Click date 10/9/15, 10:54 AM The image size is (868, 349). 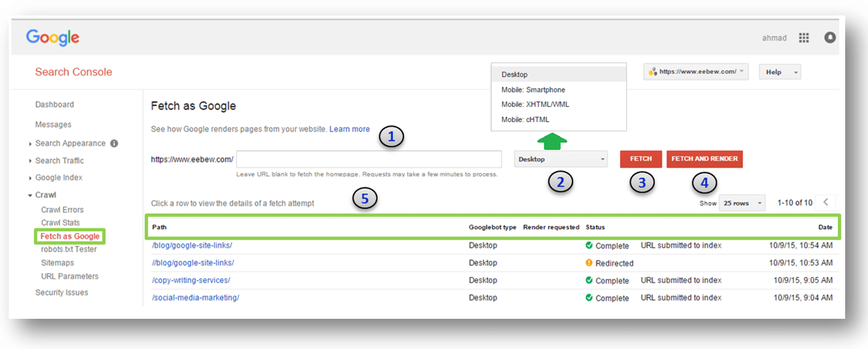801,246
